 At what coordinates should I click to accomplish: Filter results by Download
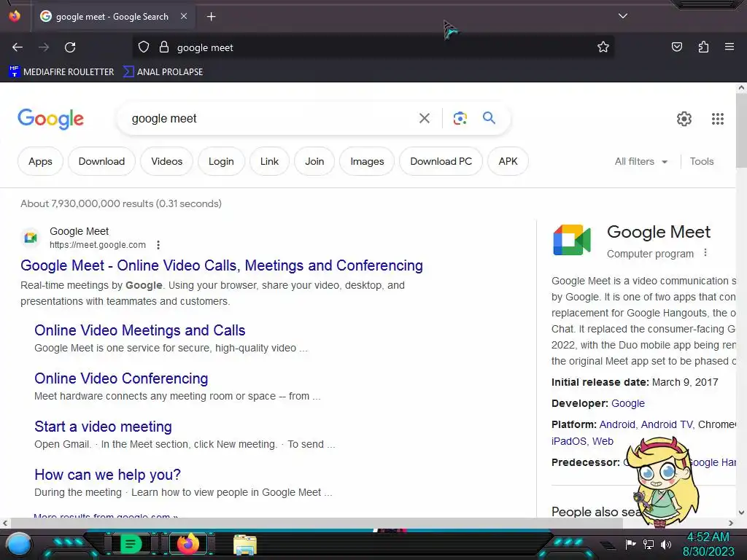(x=101, y=161)
